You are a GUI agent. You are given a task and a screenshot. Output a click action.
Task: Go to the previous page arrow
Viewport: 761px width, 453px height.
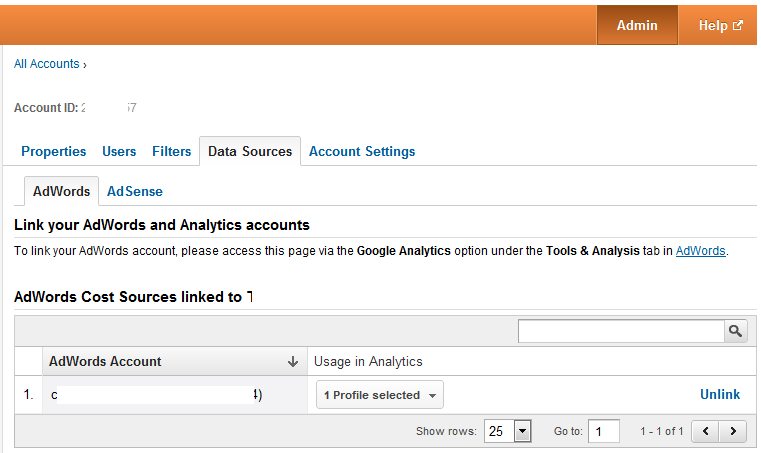[x=706, y=431]
